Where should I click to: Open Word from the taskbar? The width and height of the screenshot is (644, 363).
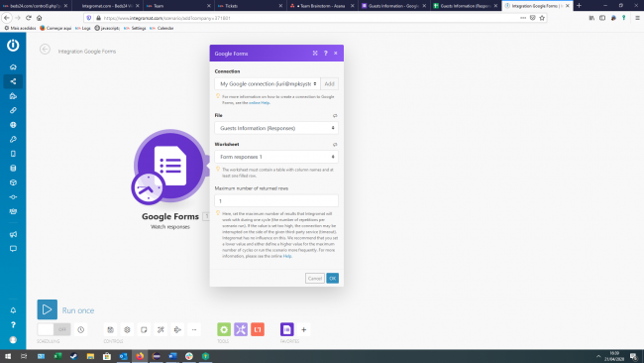click(x=172, y=356)
